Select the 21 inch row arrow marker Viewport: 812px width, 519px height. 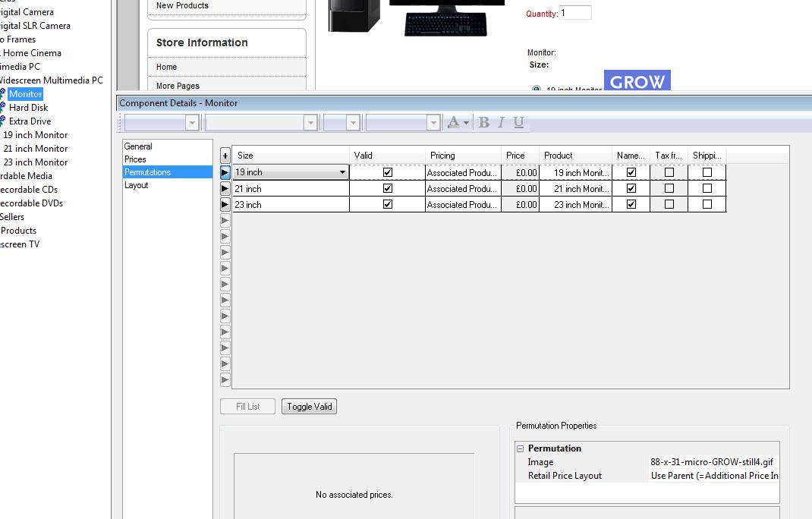coord(225,189)
